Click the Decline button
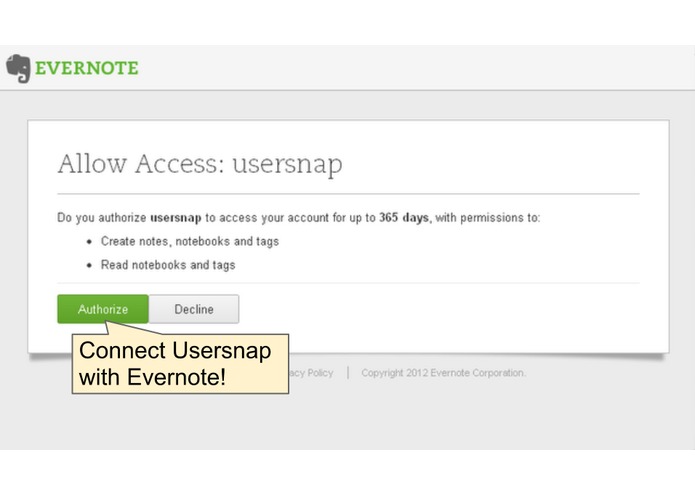The width and height of the screenshot is (695, 494). [x=194, y=309]
